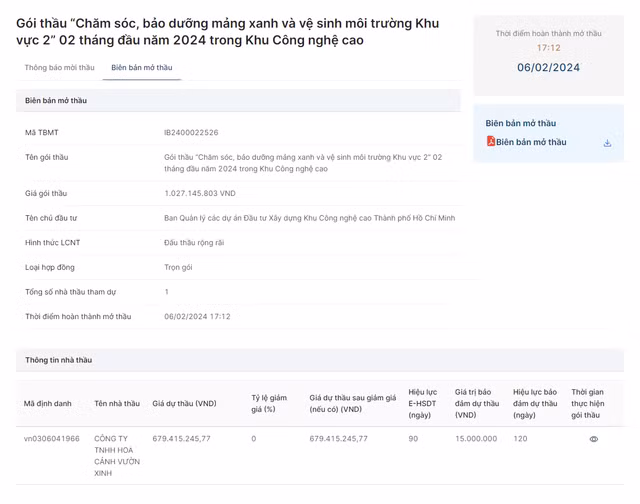The height and width of the screenshot is (504, 640).
Task: Select the Biên bản mở thầu tab
Action: [x=141, y=68]
